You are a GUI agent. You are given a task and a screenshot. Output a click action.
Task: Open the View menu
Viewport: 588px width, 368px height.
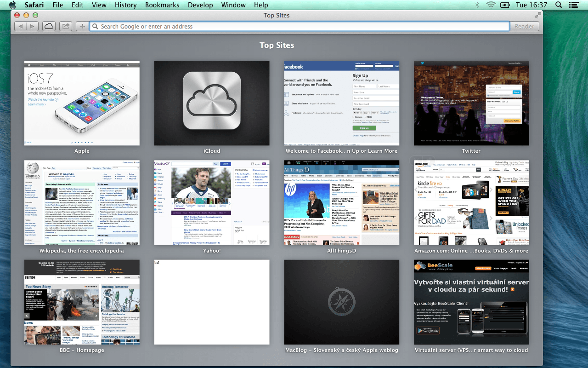click(x=99, y=5)
